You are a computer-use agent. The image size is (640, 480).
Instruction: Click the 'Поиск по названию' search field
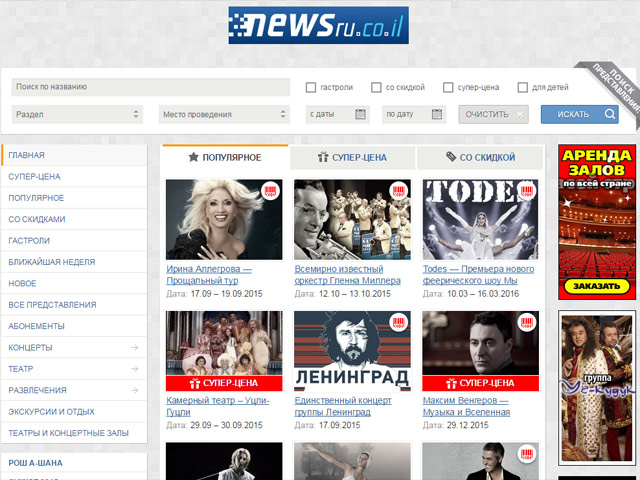151,87
